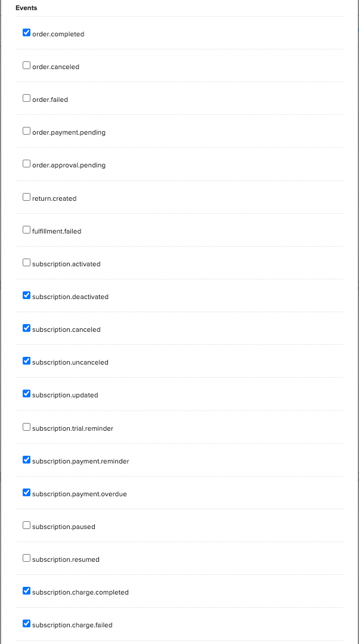Check subscription.trial.reminder box
359x644 pixels.
pyautogui.click(x=26, y=427)
